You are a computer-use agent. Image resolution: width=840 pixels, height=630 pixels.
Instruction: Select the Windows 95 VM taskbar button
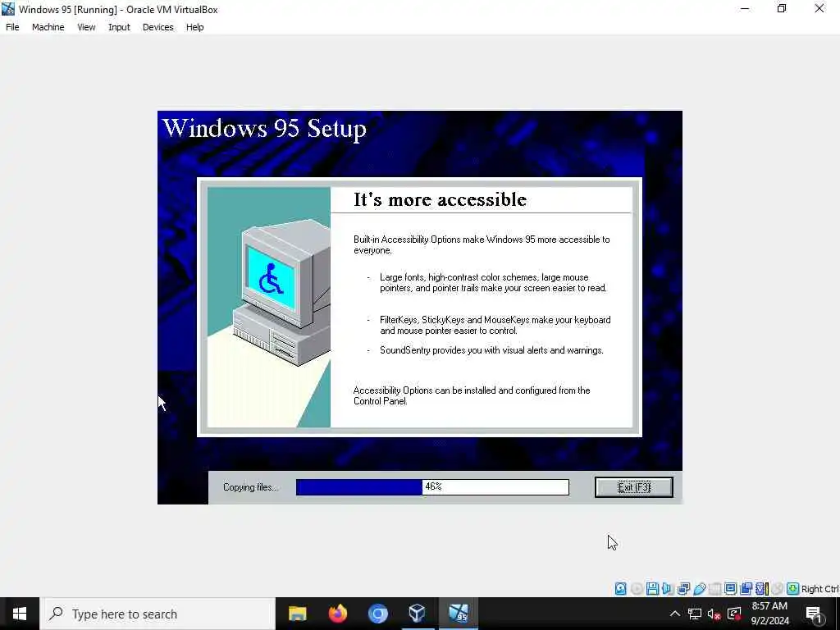point(458,614)
